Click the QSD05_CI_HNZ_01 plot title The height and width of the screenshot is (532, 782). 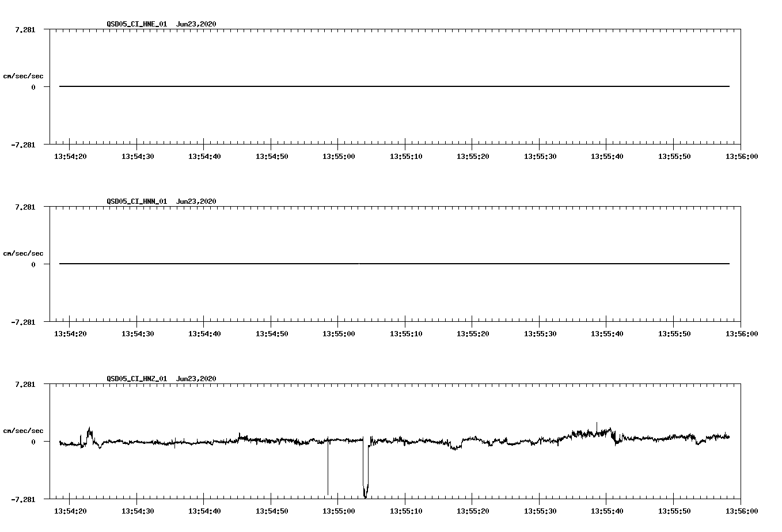tap(161, 378)
